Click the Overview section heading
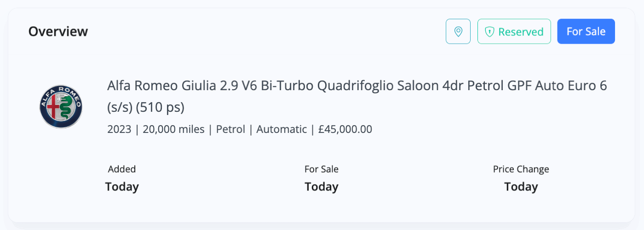 point(58,31)
